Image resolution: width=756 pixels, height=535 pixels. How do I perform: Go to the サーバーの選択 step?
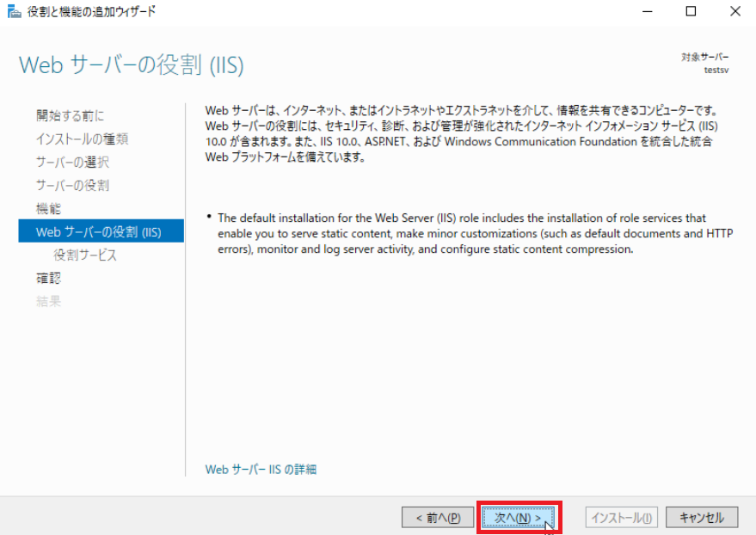click(72, 162)
